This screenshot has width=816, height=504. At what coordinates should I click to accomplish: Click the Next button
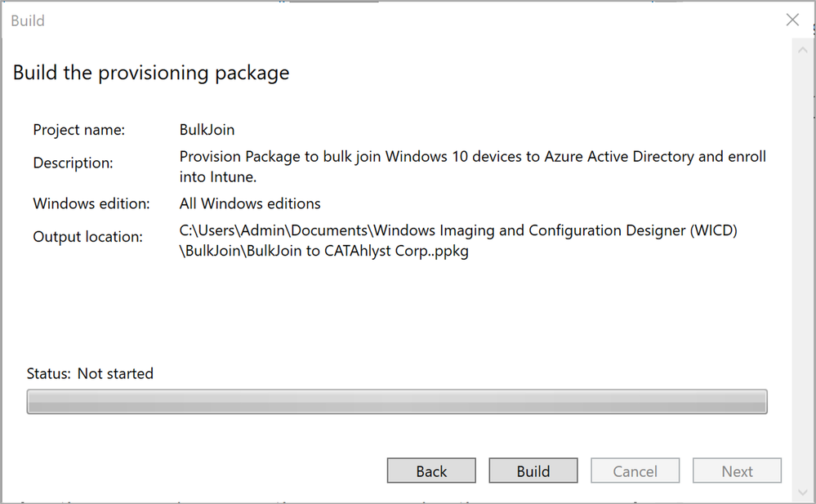737,471
